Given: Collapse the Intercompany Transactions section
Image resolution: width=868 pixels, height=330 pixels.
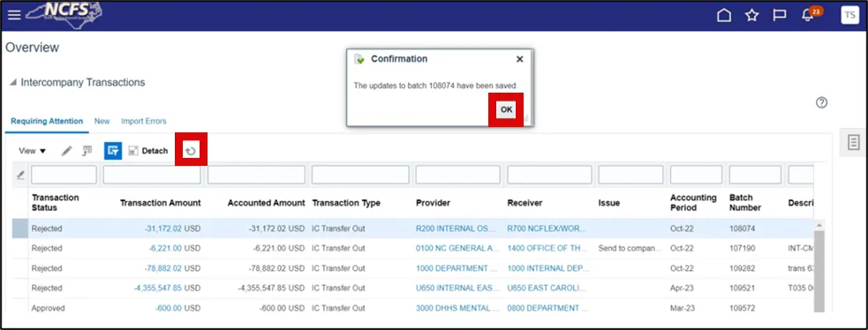Looking at the screenshot, I should pyautogui.click(x=12, y=82).
